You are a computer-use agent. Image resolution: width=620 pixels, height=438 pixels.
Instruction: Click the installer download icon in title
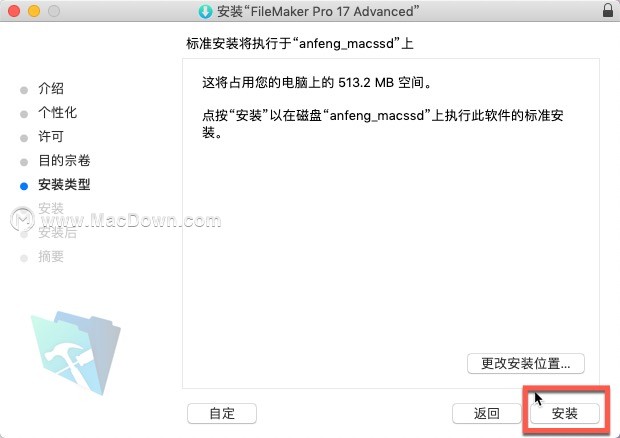pyautogui.click(x=205, y=11)
